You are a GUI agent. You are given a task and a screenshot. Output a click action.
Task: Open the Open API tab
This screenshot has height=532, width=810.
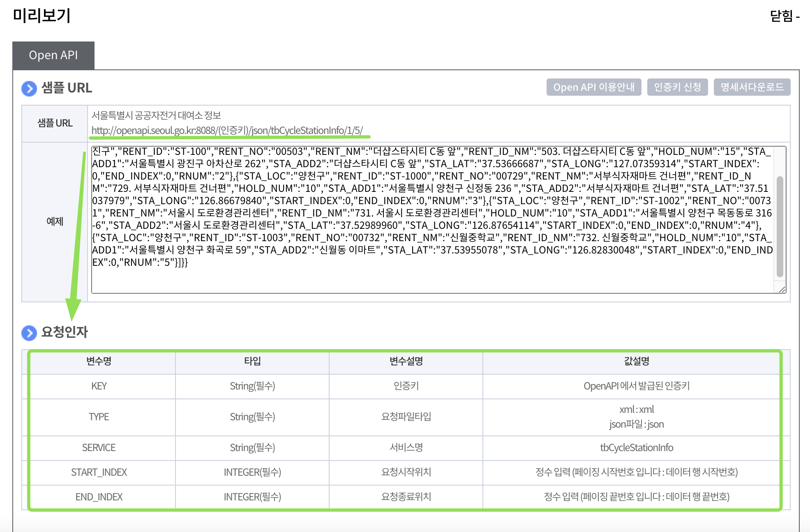pyautogui.click(x=53, y=55)
